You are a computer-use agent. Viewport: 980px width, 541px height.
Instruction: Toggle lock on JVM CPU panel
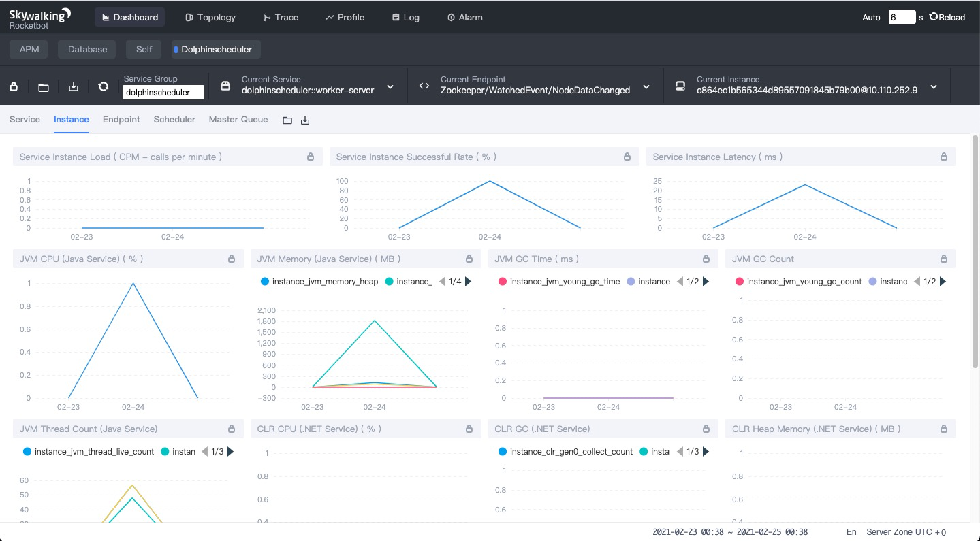(232, 259)
